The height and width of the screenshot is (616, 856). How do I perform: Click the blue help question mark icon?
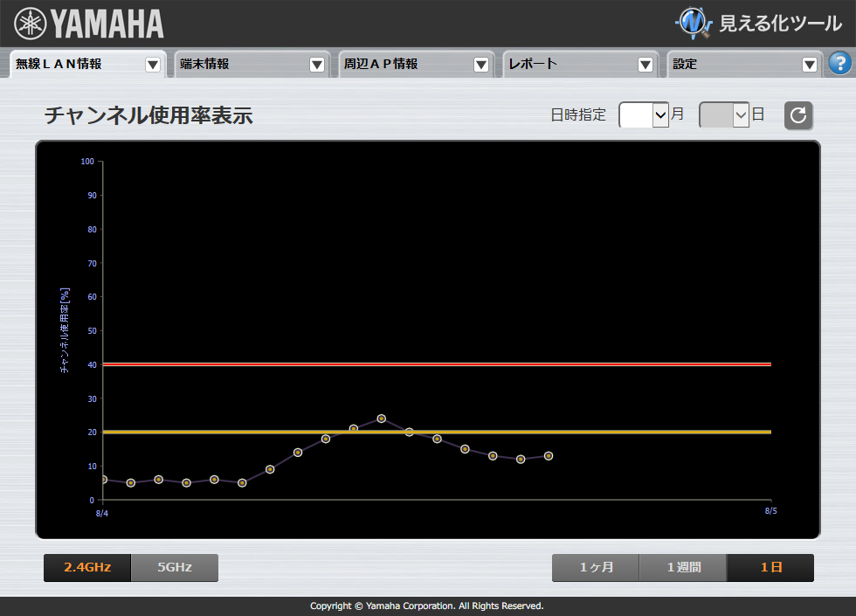click(839, 64)
